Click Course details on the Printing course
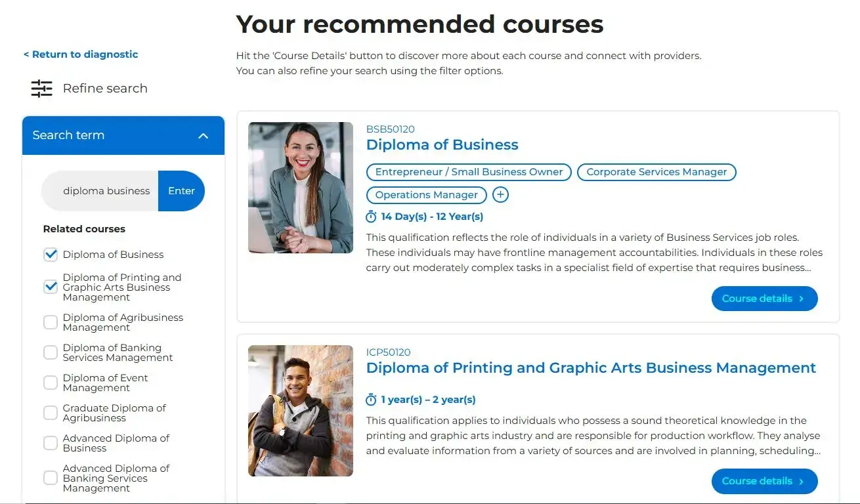This screenshot has width=860, height=504. tap(764, 481)
